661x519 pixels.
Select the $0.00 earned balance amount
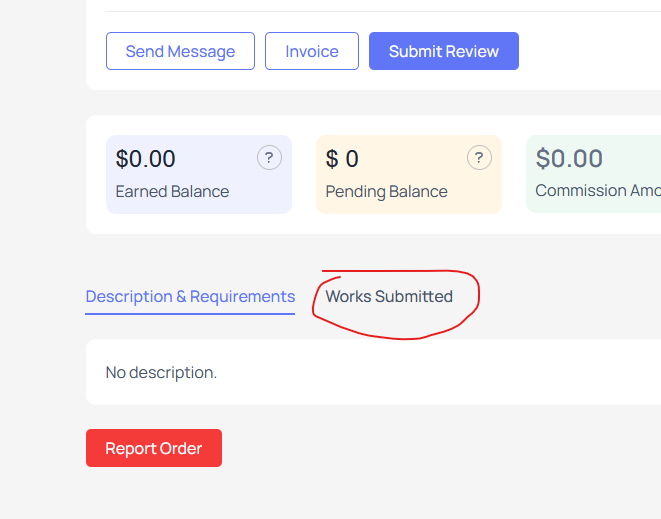[x=145, y=159]
